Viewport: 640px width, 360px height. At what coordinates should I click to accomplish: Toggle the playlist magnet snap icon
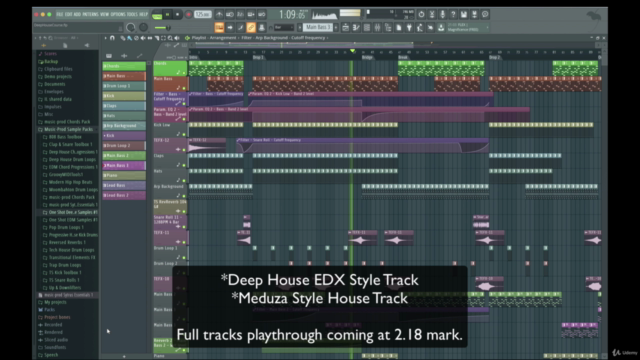click(x=112, y=38)
